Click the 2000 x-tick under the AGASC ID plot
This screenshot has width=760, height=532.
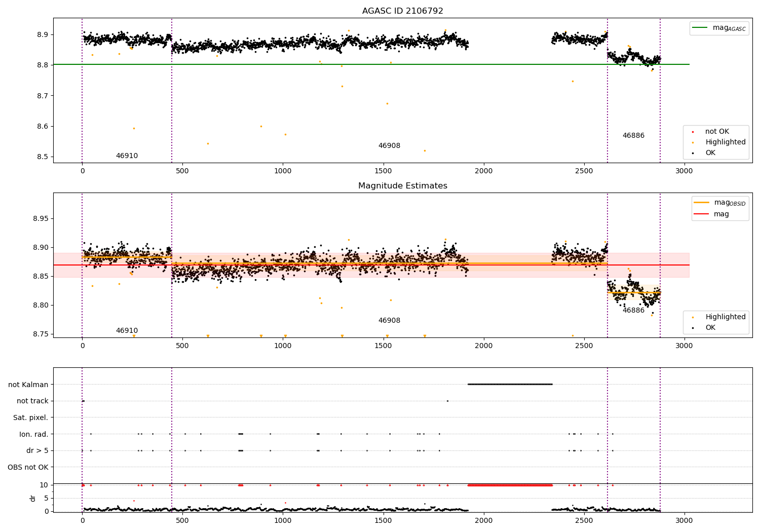pyautogui.click(x=484, y=171)
